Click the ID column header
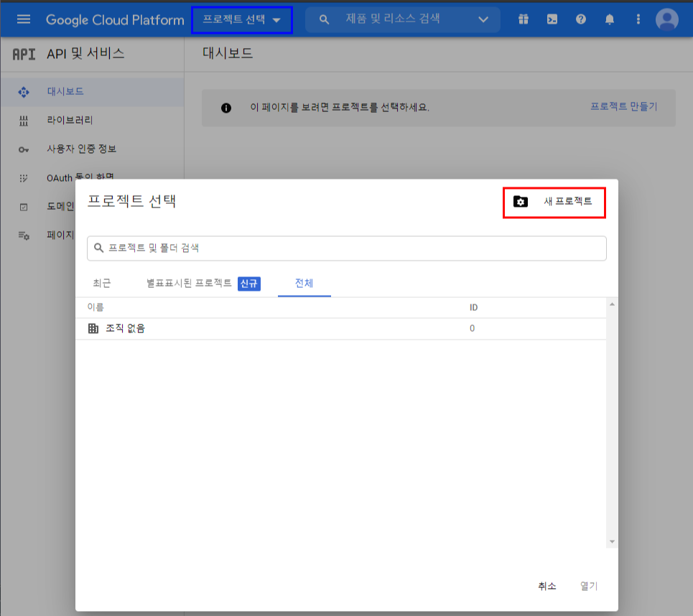Screen dimensions: 693x616 [473, 307]
